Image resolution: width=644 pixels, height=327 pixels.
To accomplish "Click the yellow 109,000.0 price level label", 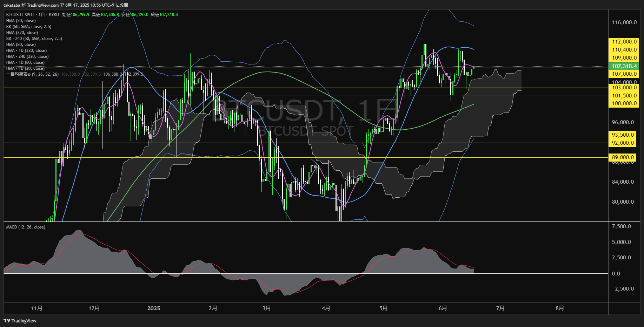I will tap(624, 58).
